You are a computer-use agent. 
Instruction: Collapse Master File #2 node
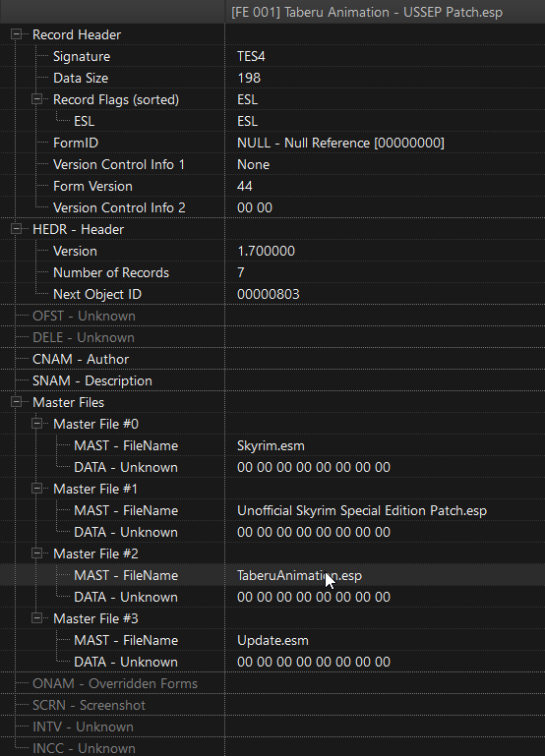(x=37, y=553)
